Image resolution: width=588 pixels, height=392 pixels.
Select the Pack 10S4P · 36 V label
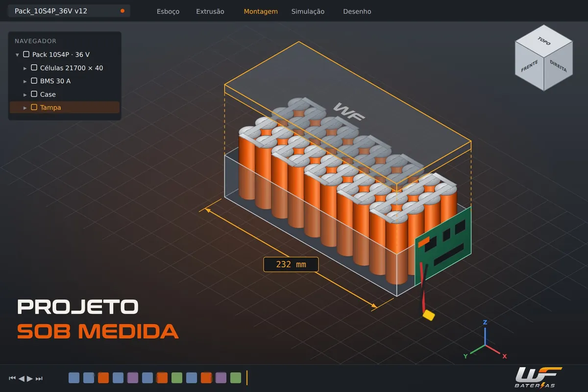[61, 54]
